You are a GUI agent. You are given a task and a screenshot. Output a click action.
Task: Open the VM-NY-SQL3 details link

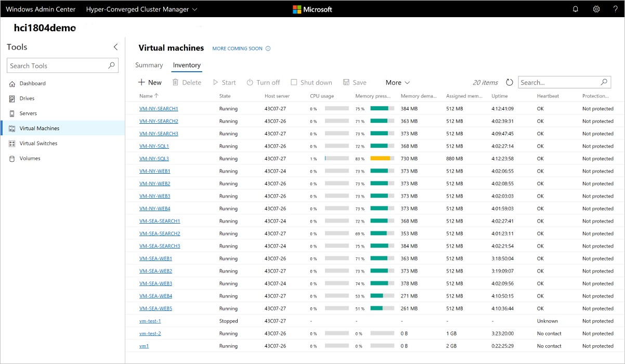pyautogui.click(x=154, y=158)
